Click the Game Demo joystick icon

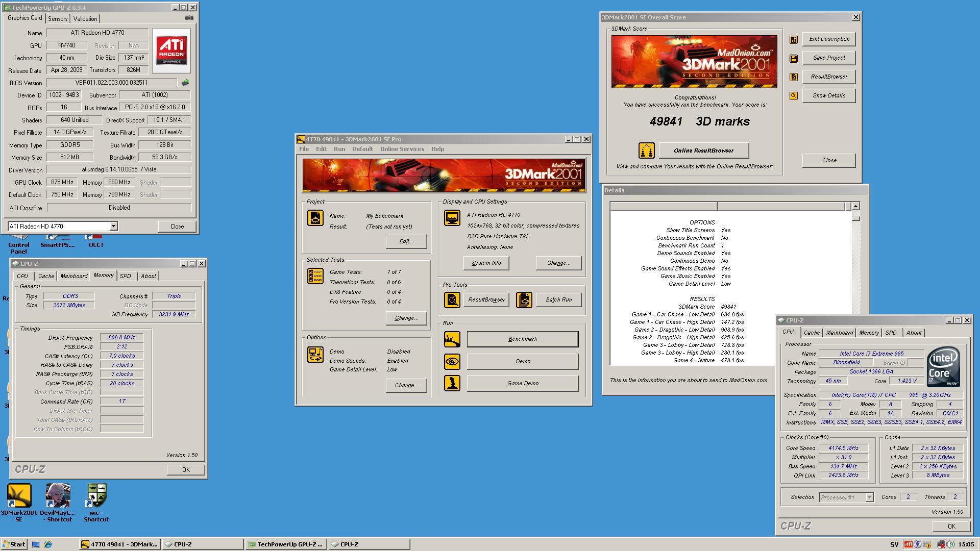pos(452,383)
